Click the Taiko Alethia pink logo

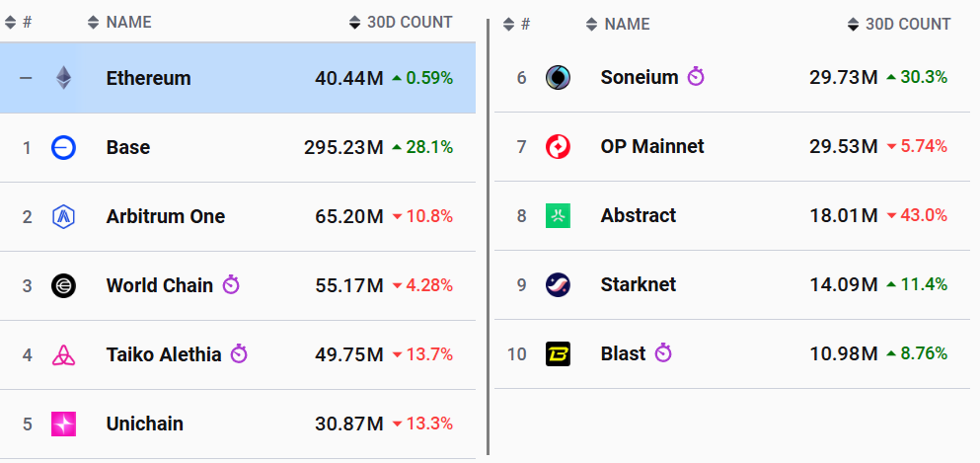pyautogui.click(x=64, y=354)
